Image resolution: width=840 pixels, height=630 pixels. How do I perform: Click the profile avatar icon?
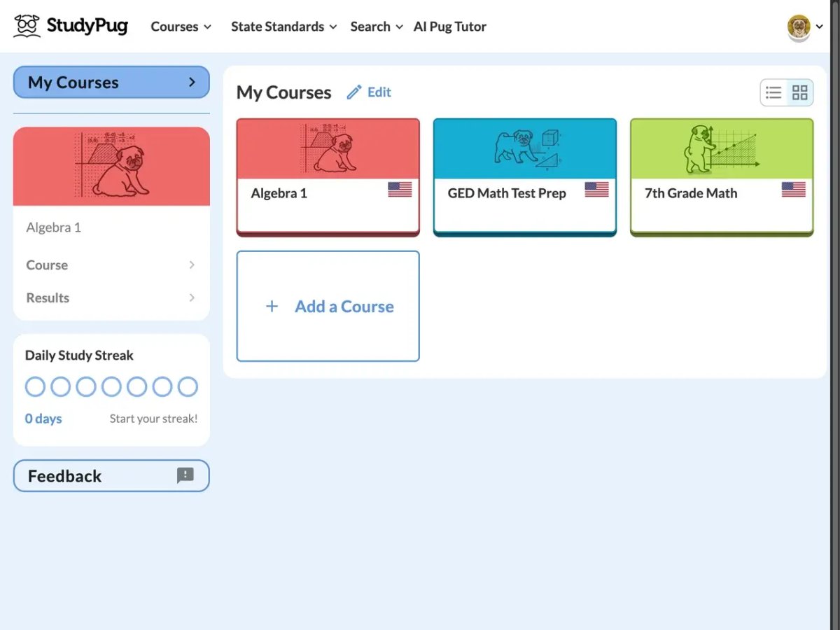tap(798, 27)
